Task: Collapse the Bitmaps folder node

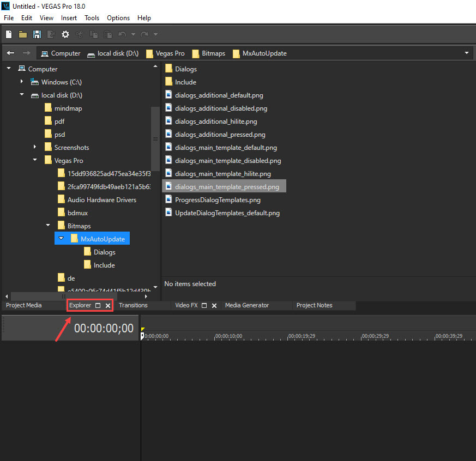Action: pyautogui.click(x=48, y=225)
